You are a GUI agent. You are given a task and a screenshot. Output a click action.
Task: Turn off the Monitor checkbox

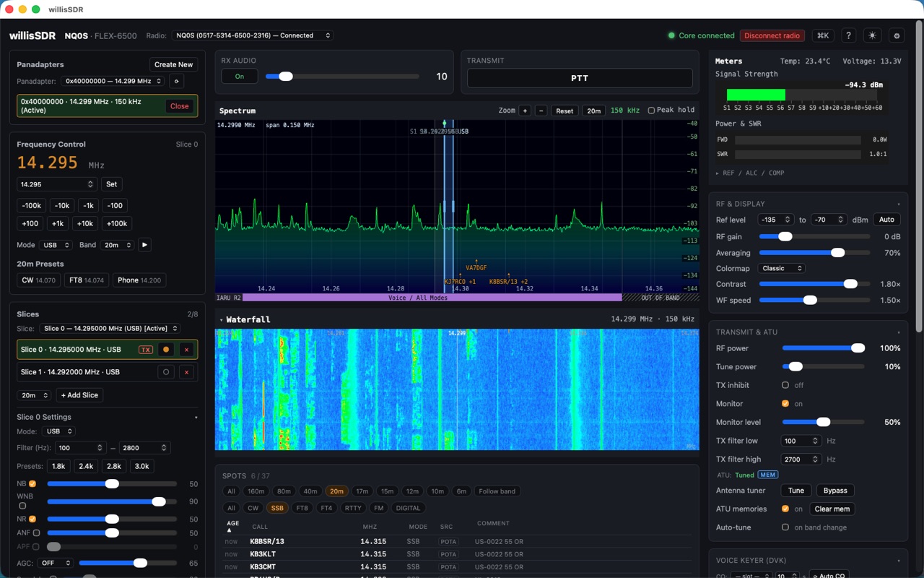pyautogui.click(x=785, y=404)
